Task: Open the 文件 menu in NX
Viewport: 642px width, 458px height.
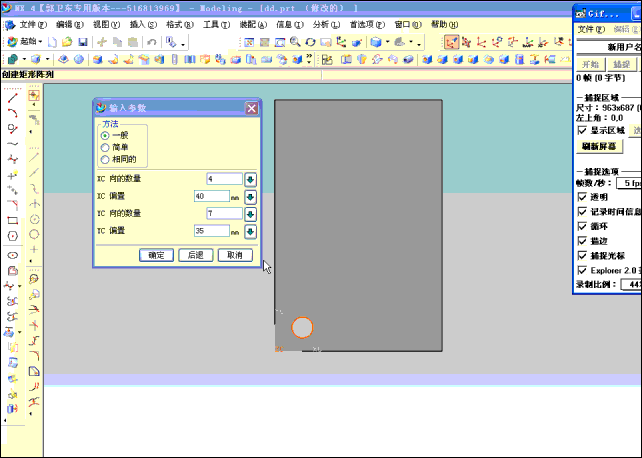Action: point(32,25)
